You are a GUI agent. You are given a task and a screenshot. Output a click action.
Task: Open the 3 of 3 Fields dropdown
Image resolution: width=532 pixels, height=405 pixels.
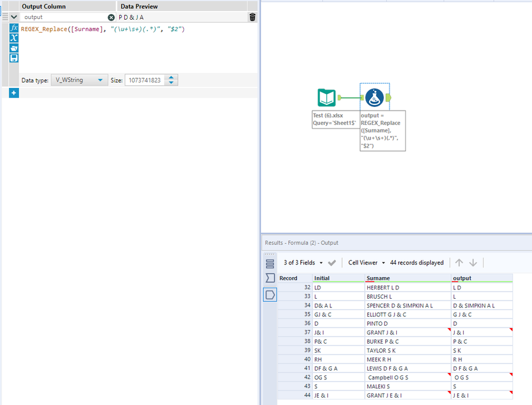coord(303,263)
